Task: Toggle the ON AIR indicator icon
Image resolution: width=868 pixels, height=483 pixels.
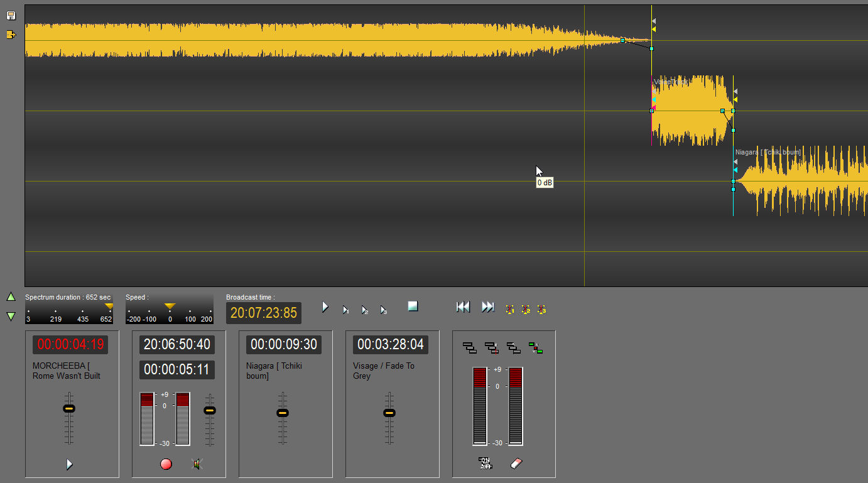Action: [485, 464]
